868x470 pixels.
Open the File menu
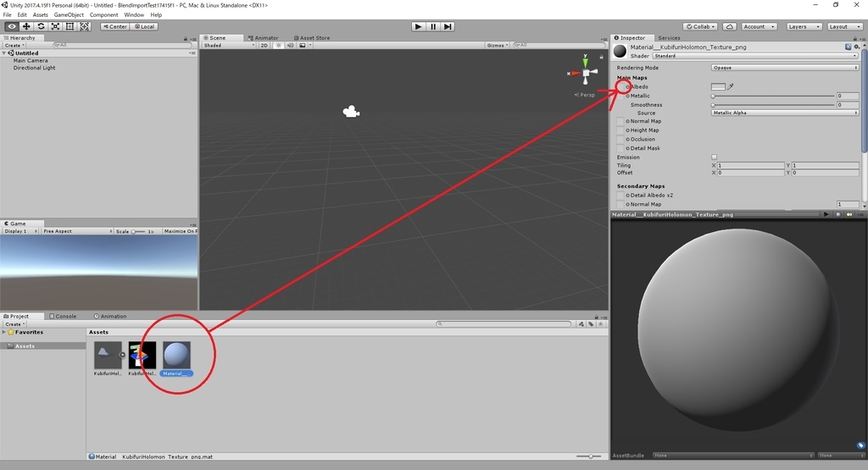tap(7, 15)
